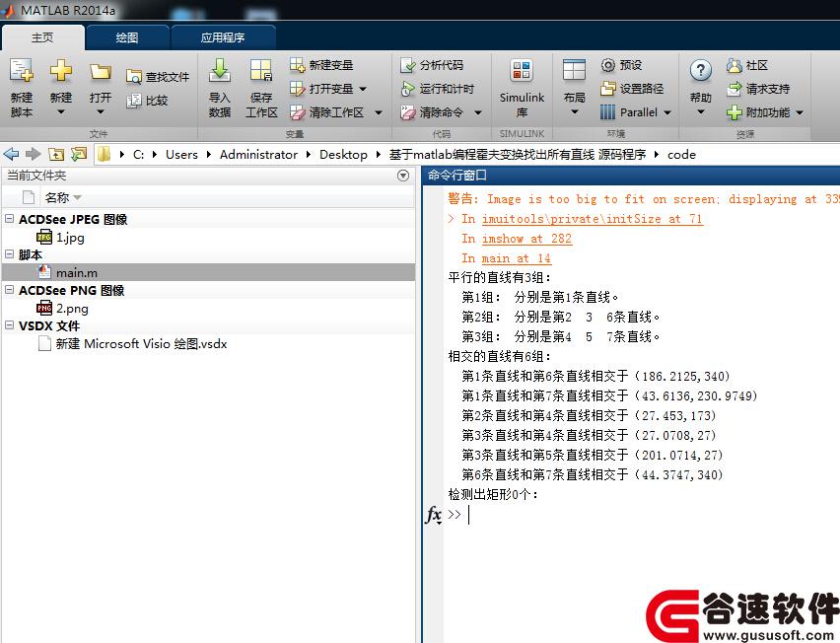Click the Users path segment
Image resolution: width=840 pixels, height=643 pixels.
click(181, 154)
